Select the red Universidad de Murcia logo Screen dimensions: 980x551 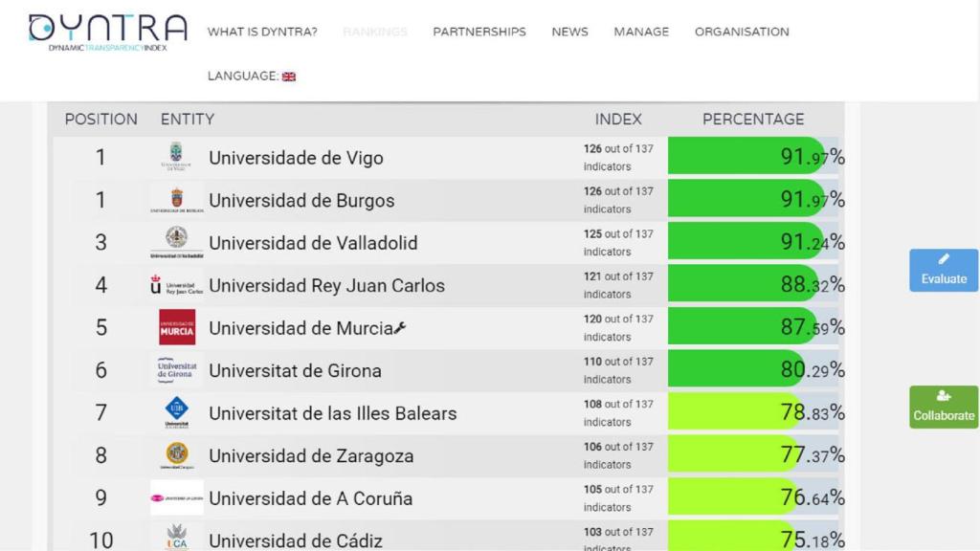[x=176, y=326]
